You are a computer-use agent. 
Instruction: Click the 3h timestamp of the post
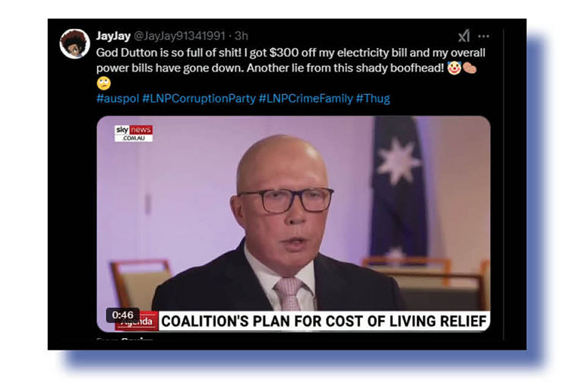(x=242, y=36)
